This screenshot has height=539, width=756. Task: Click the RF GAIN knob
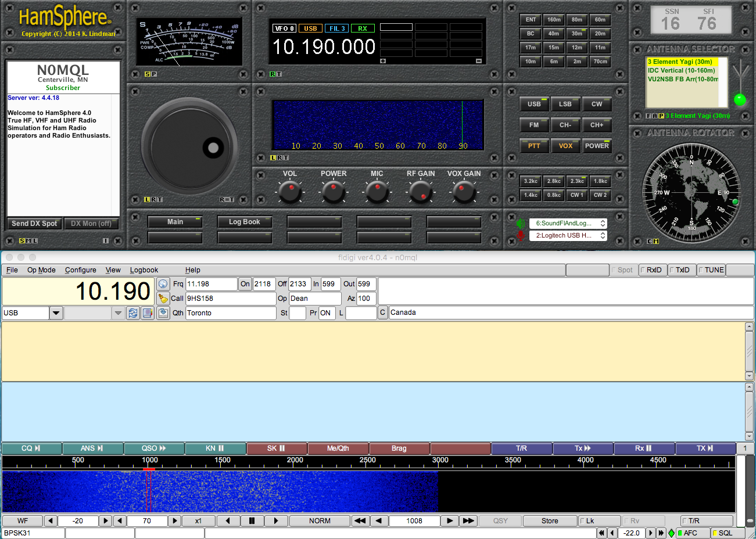pos(421,192)
